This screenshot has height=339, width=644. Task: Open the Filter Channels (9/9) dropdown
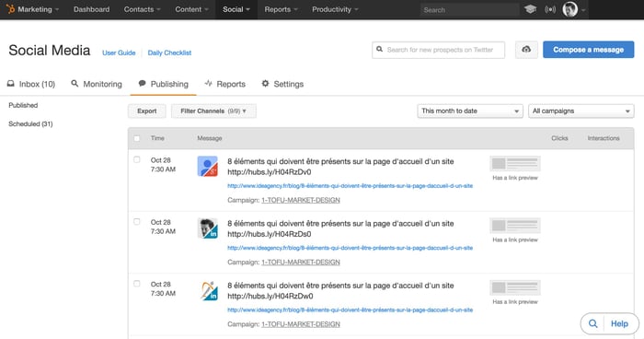pos(213,111)
